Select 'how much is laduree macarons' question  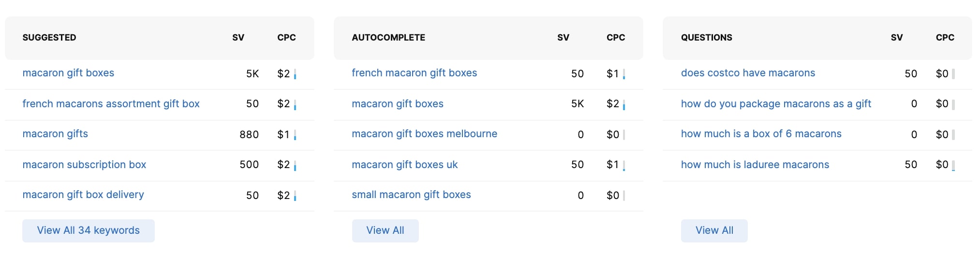coord(755,165)
